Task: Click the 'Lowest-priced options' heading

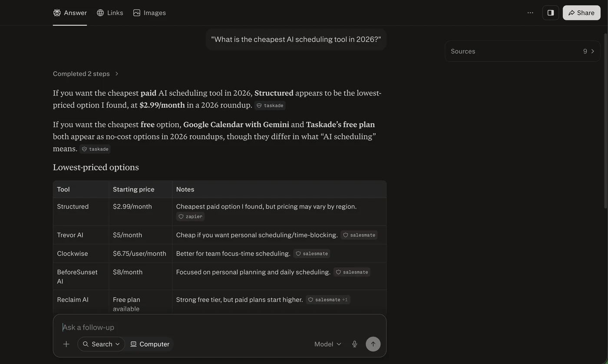Action: 96,167
